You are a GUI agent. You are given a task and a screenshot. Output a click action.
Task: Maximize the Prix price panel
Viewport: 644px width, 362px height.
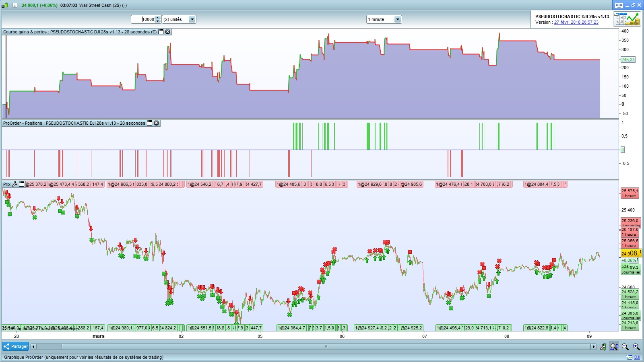[x=22, y=184]
